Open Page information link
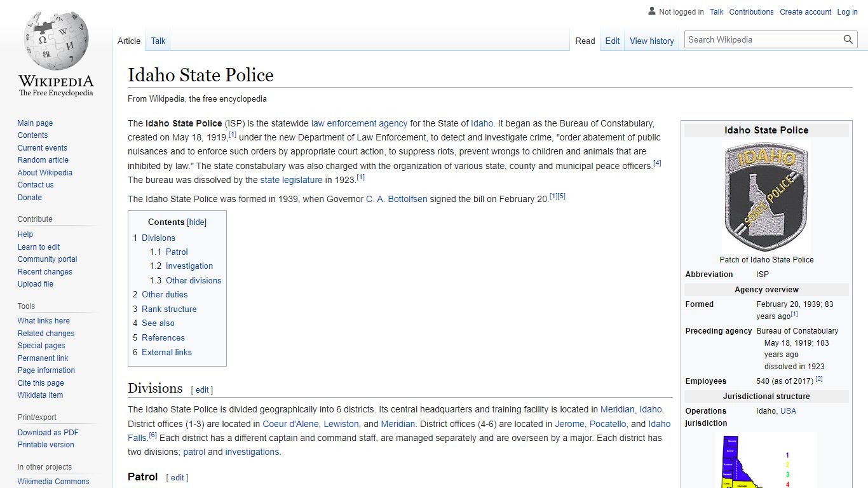 tap(46, 370)
